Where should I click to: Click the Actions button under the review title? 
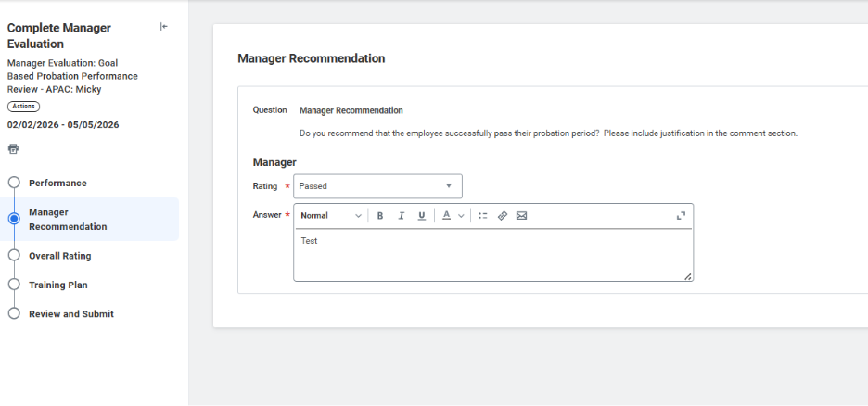[x=23, y=107]
